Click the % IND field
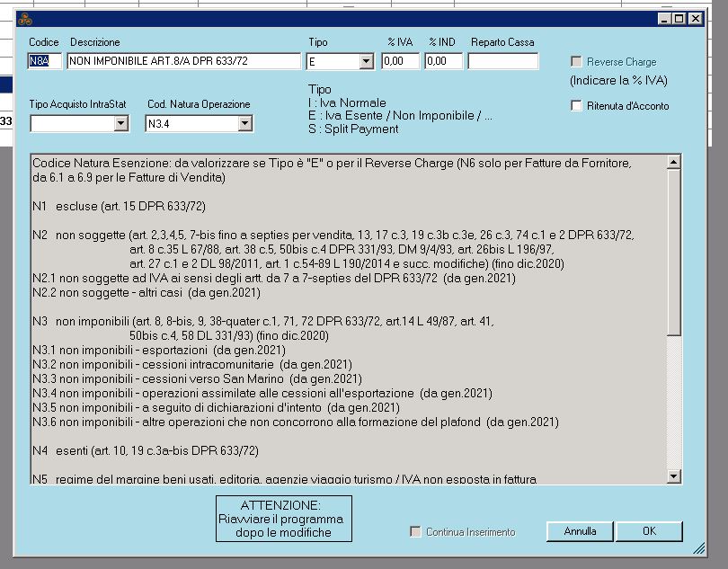 [443, 62]
